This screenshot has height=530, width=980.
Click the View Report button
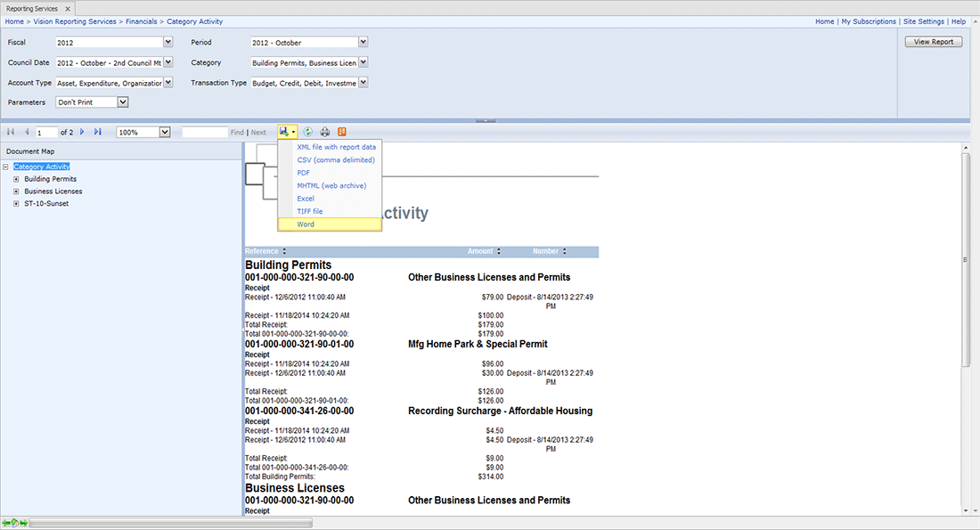pyautogui.click(x=933, y=42)
